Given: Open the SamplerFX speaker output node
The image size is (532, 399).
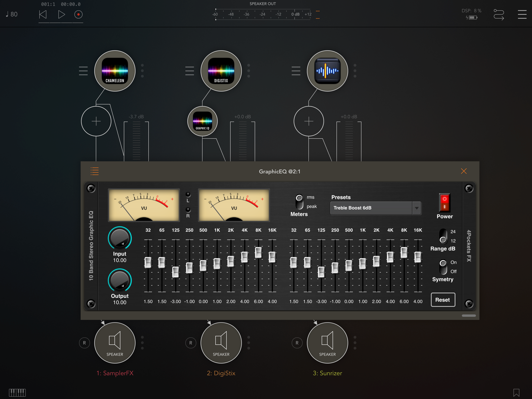Looking at the screenshot, I should (115, 343).
